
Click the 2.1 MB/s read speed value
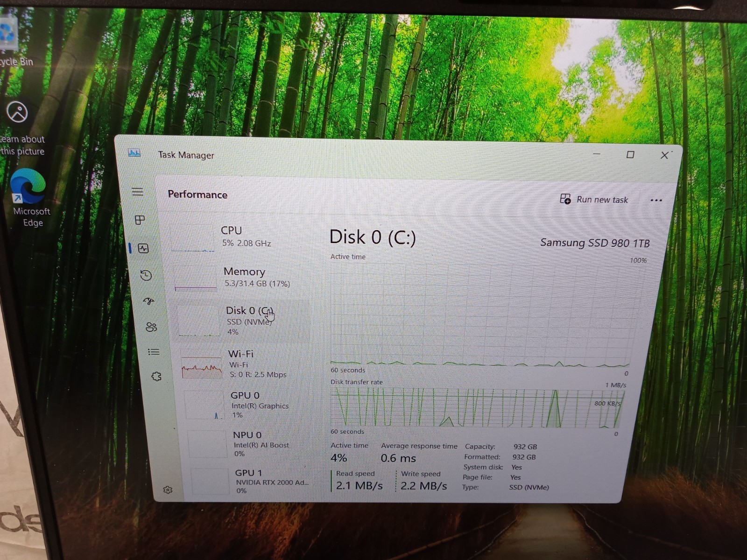359,485
